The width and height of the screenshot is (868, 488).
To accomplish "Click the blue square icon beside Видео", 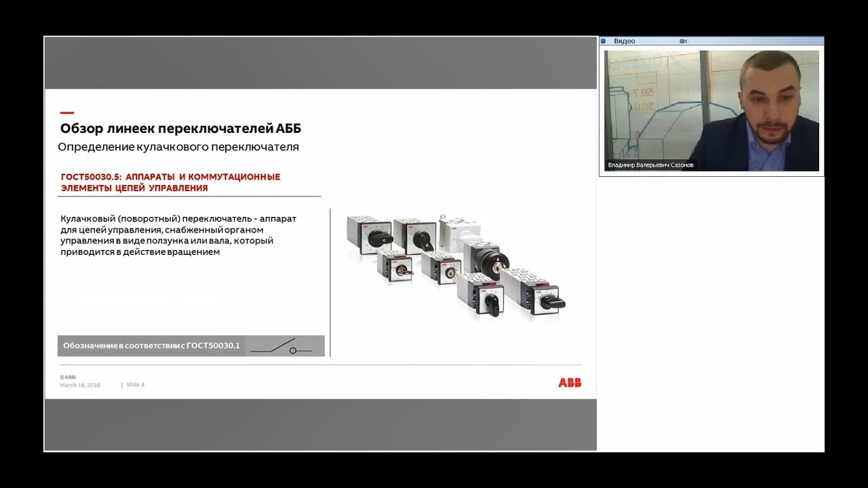I will pos(603,41).
